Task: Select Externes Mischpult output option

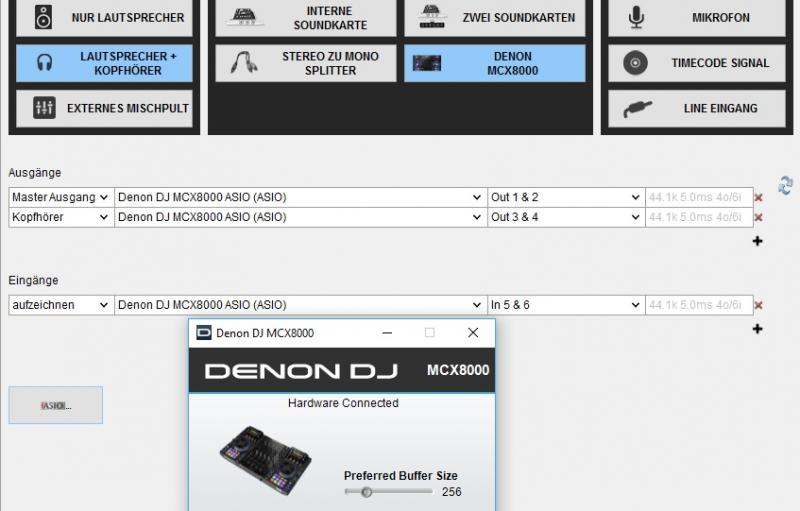Action: [104, 109]
